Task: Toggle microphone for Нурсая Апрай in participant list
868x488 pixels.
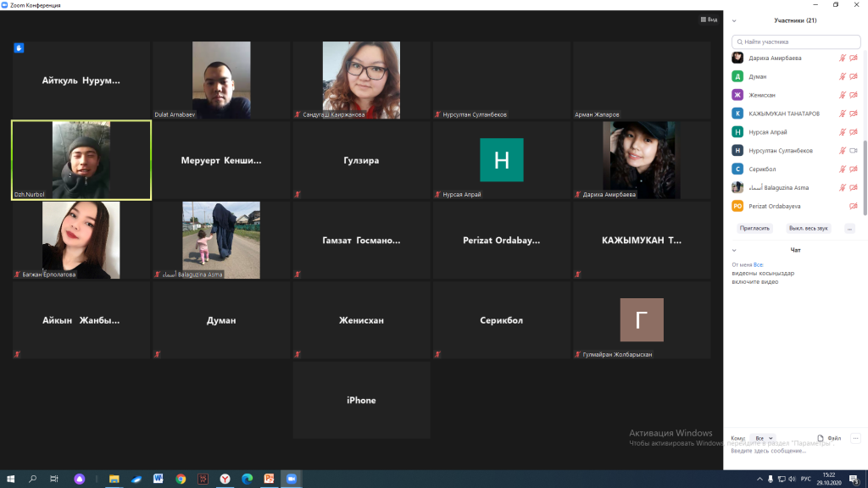Action: 843,132
